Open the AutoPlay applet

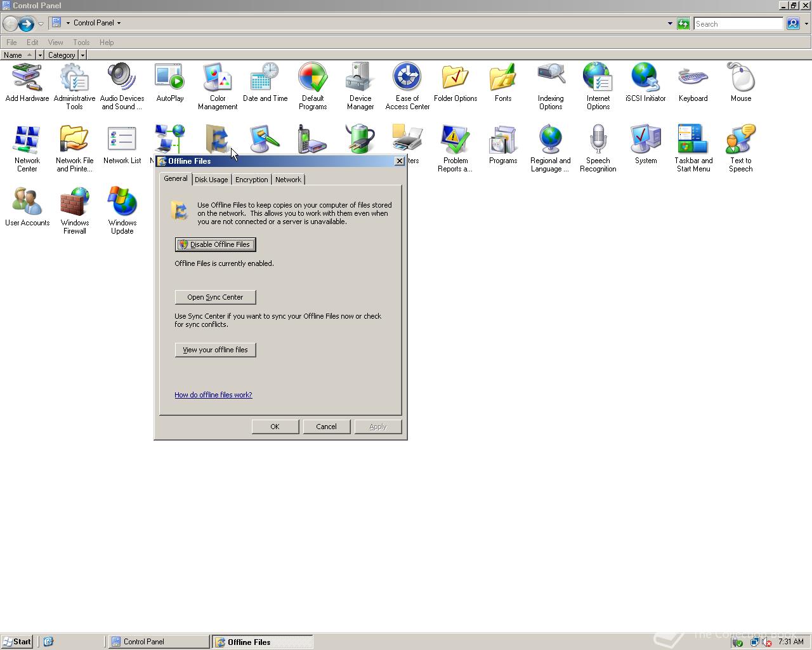click(170, 83)
